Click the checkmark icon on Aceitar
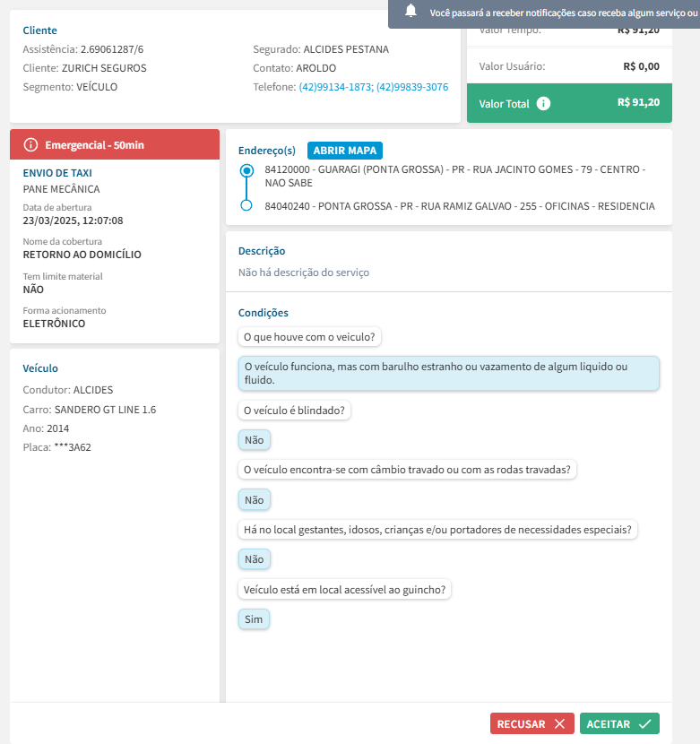 [644, 724]
